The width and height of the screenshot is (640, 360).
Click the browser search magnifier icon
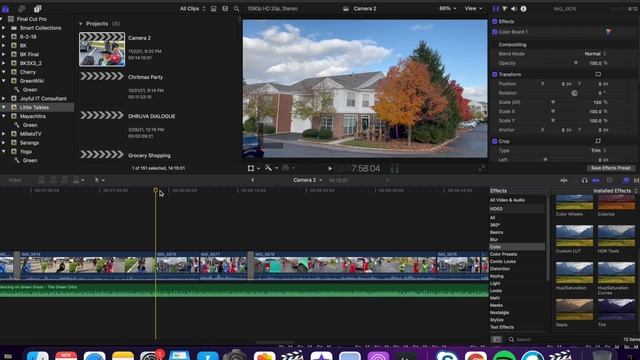(237, 9)
